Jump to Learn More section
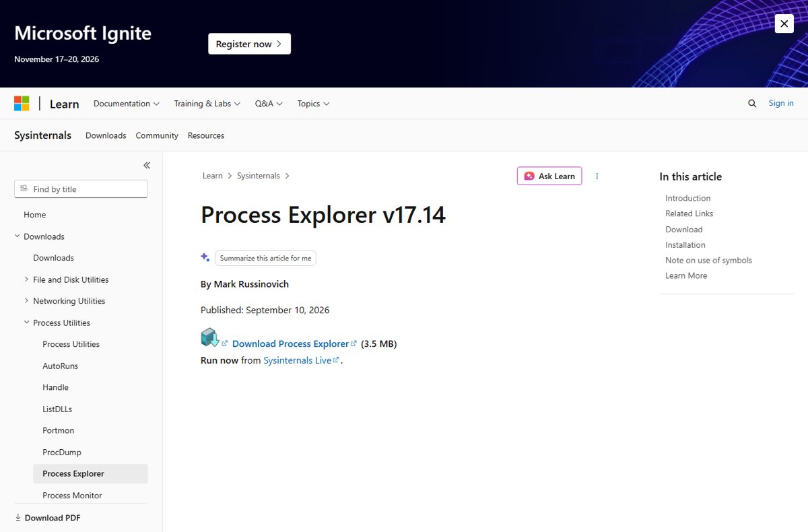 coord(686,276)
